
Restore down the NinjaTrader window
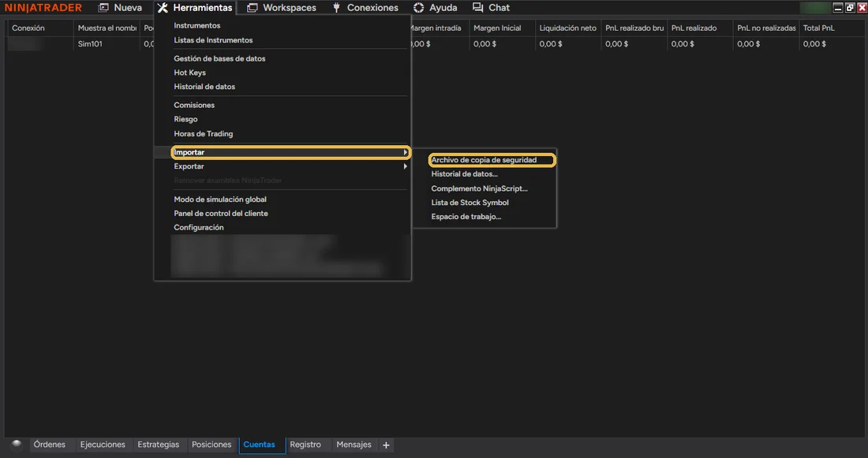point(851,8)
